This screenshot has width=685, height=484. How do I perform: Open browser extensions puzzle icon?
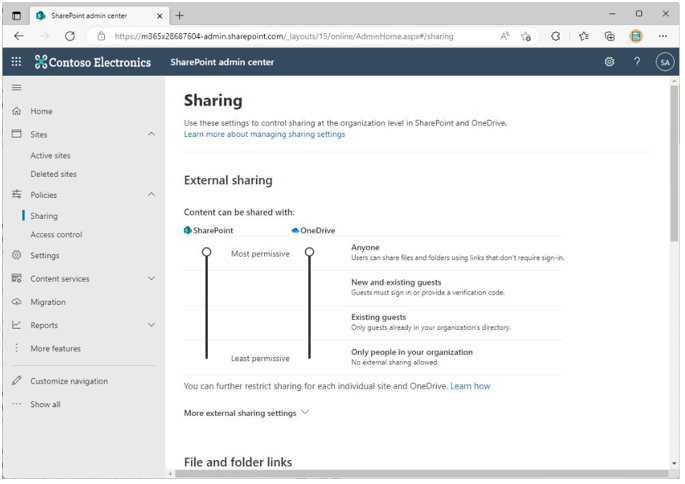pos(555,36)
